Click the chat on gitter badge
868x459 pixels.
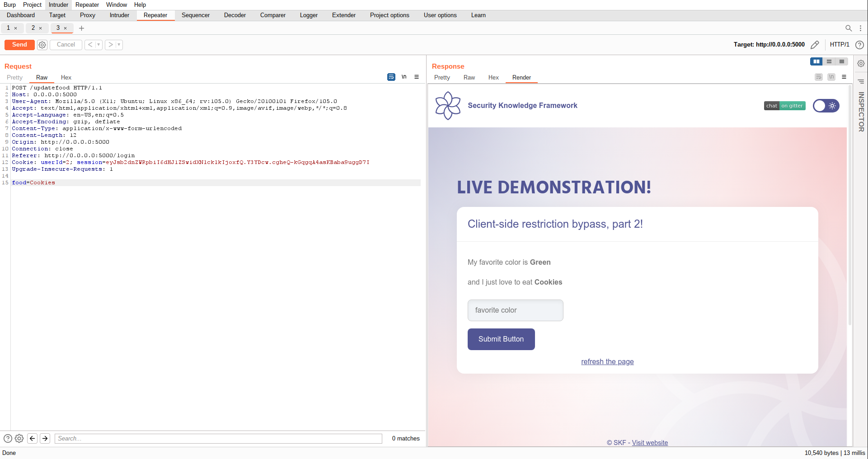(x=785, y=106)
